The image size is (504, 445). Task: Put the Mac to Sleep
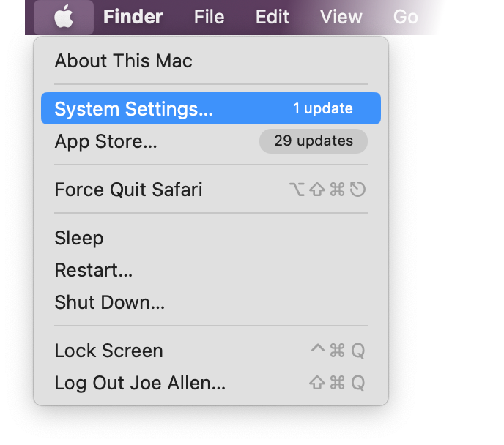pos(79,239)
